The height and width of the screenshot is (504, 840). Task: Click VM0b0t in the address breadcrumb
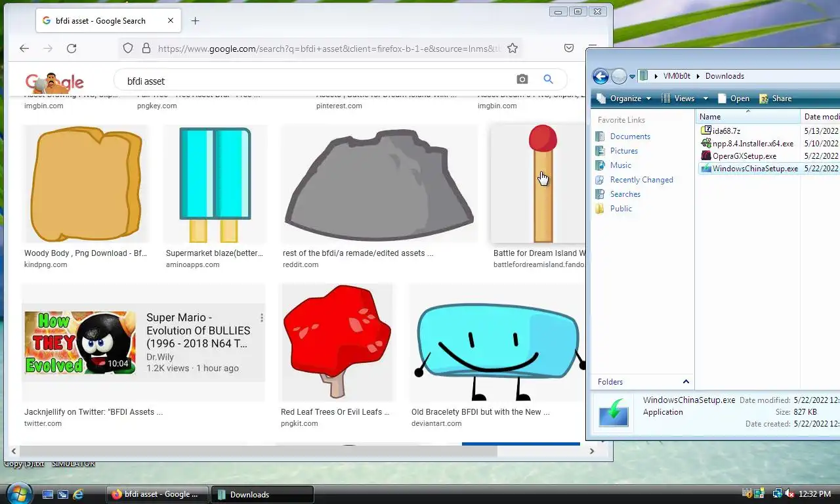pyautogui.click(x=677, y=76)
